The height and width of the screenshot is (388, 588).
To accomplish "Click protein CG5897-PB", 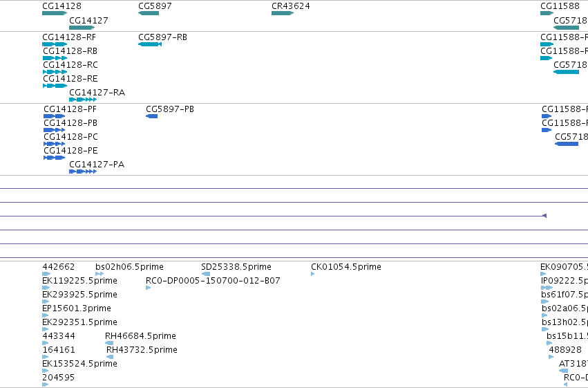I will point(170,109).
